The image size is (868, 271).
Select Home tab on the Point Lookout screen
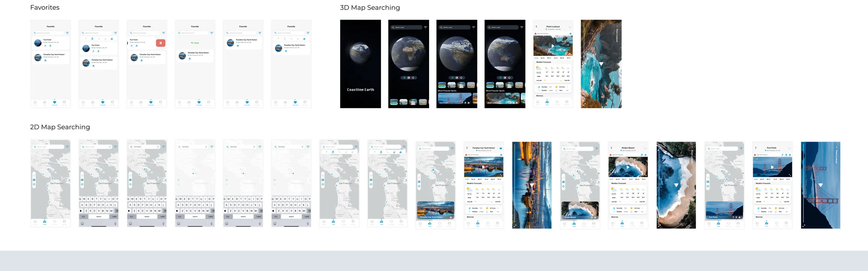pyautogui.click(x=537, y=102)
